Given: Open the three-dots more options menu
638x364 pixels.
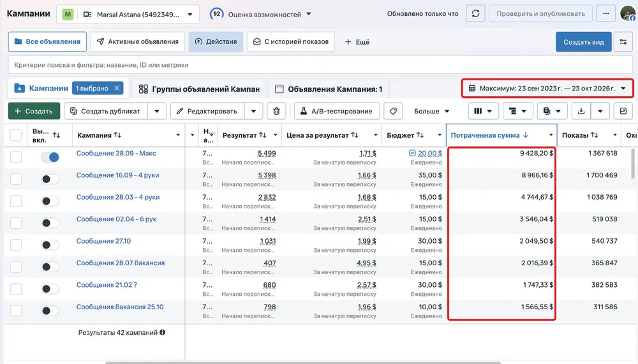Looking at the screenshot, I should (x=606, y=14).
